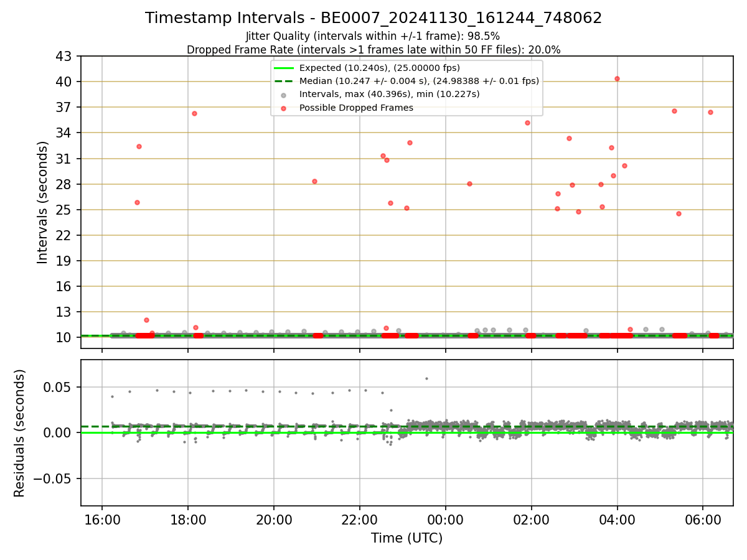Screen dimensions: 747x560
Task: Click the gray dot marker in the legend
Action: [x=283, y=95]
